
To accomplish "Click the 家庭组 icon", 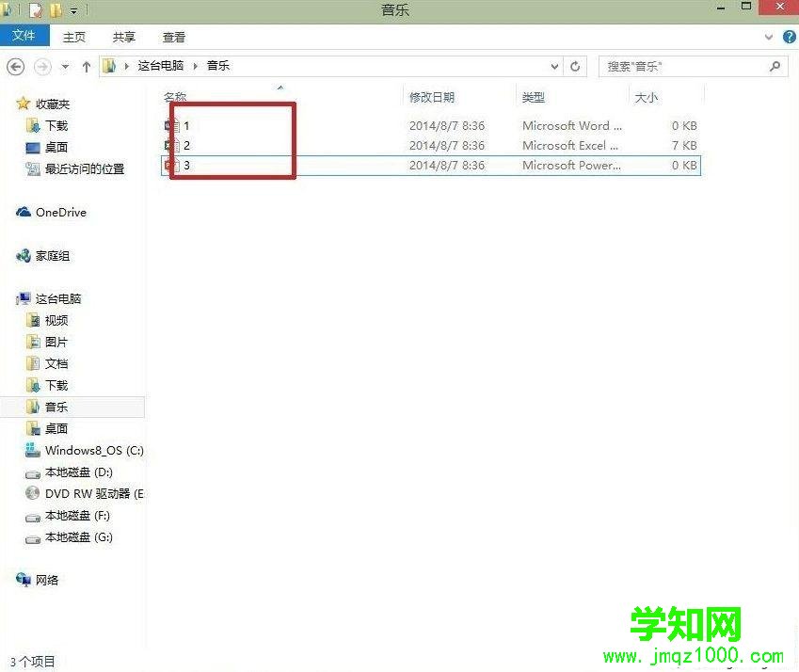I will pyautogui.click(x=24, y=256).
